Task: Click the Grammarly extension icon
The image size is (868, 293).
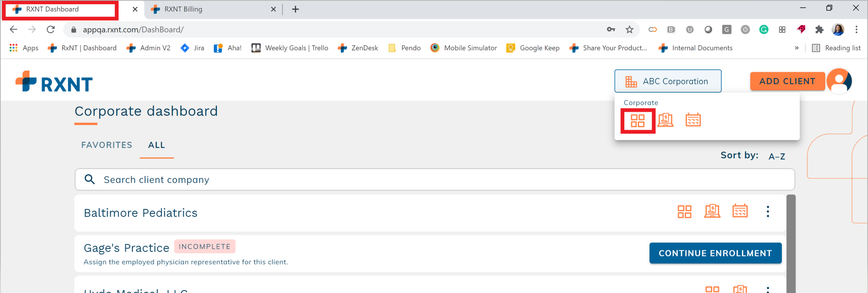Action: click(764, 29)
